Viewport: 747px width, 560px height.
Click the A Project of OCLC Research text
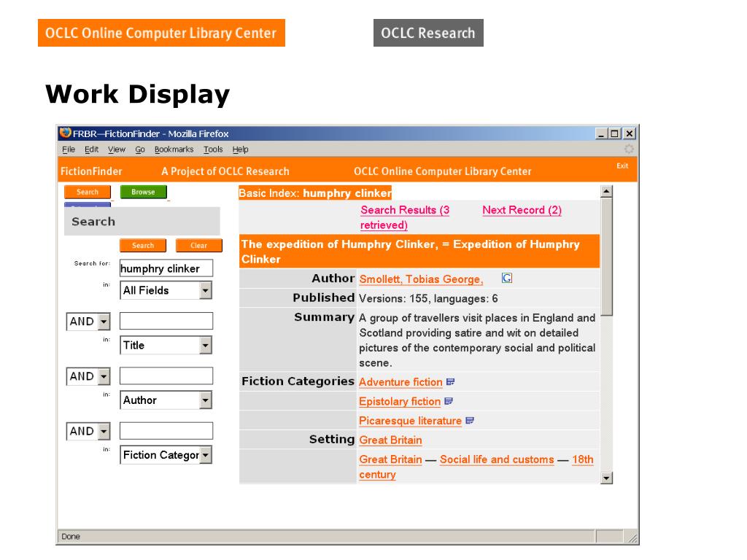coord(225,171)
